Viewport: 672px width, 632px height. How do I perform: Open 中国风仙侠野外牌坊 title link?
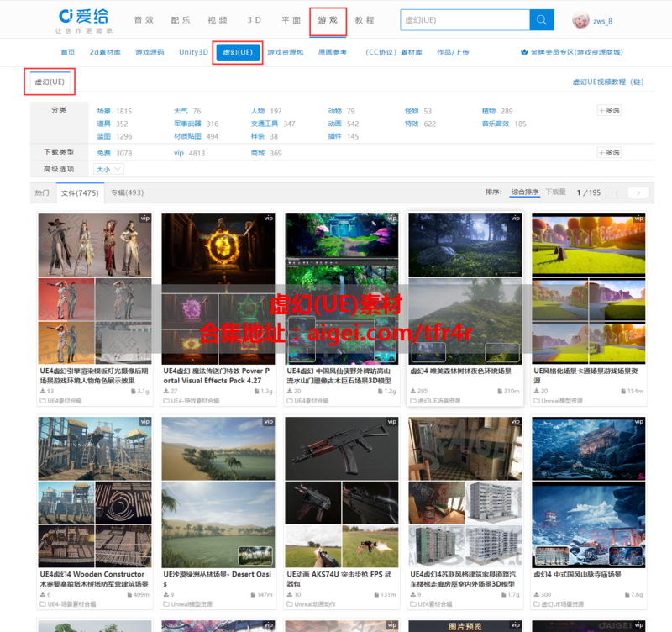(x=339, y=376)
